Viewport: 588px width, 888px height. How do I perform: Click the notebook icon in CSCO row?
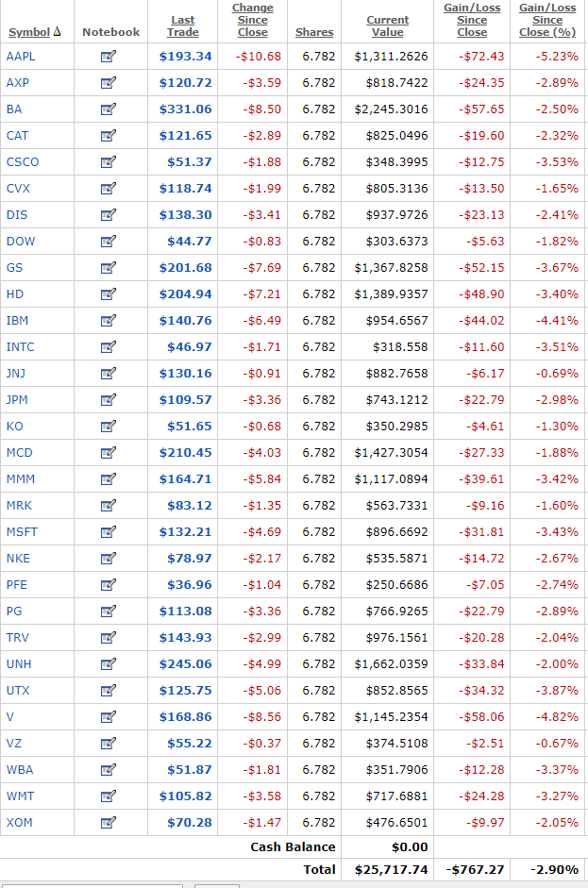(108, 162)
